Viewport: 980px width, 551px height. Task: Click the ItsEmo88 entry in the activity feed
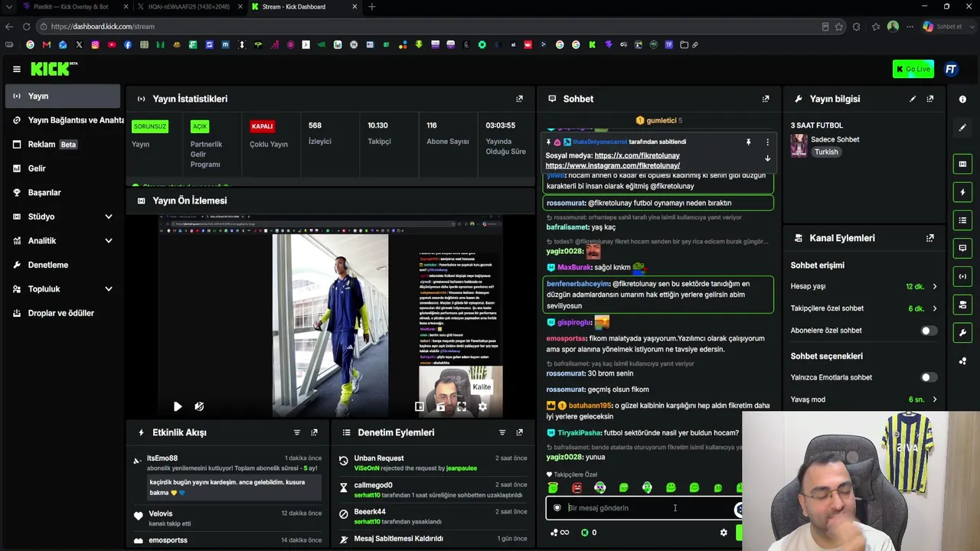[228, 475]
